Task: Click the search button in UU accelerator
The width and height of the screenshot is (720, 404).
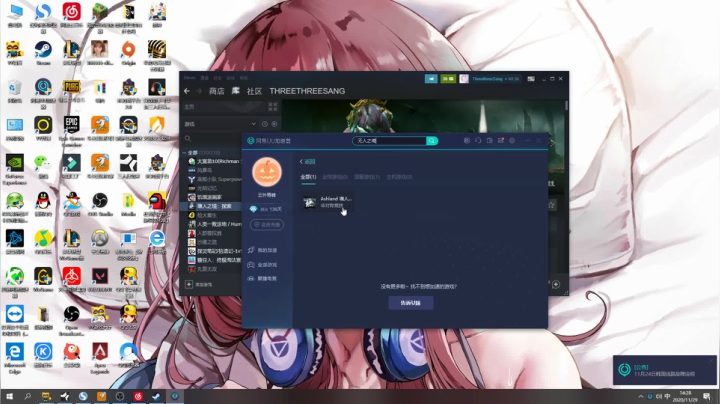Action: pyautogui.click(x=432, y=140)
